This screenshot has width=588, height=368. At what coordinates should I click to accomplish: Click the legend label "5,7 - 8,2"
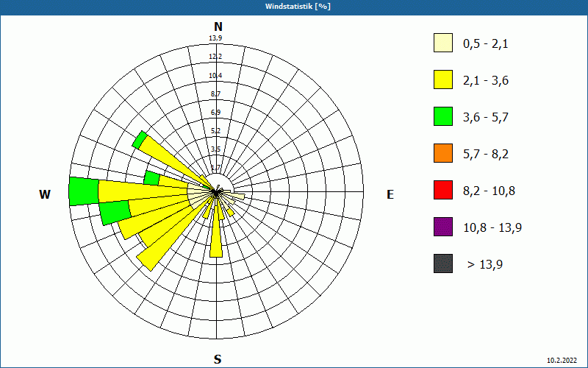pos(486,155)
